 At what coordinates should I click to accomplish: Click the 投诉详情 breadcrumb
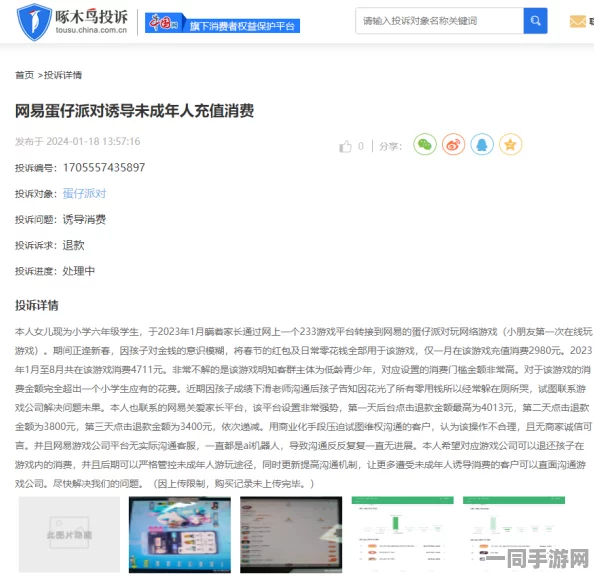pos(63,75)
